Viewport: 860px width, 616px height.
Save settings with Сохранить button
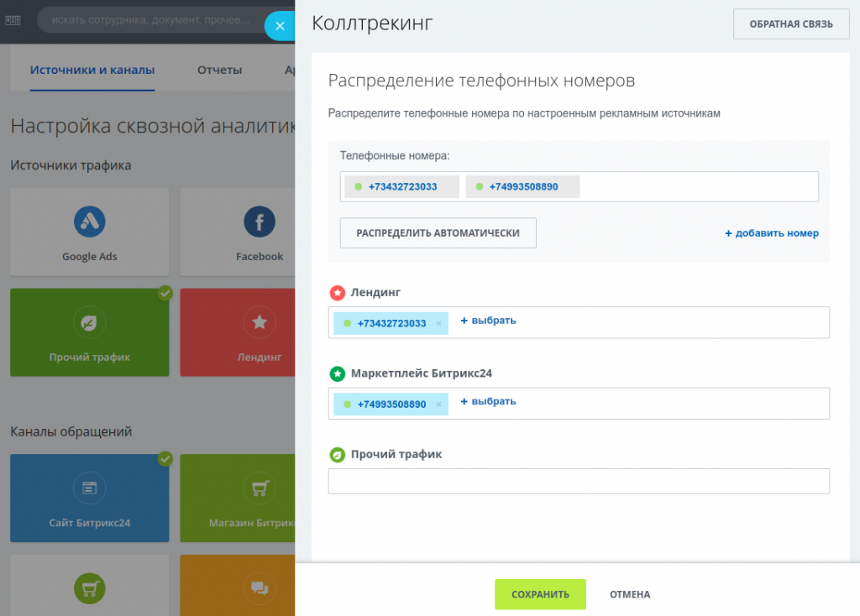[x=540, y=594]
